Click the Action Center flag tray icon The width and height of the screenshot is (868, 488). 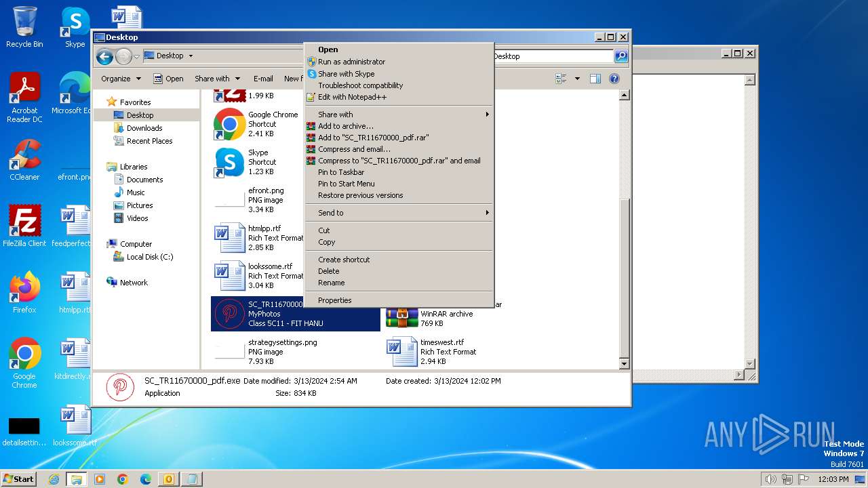[x=804, y=479]
